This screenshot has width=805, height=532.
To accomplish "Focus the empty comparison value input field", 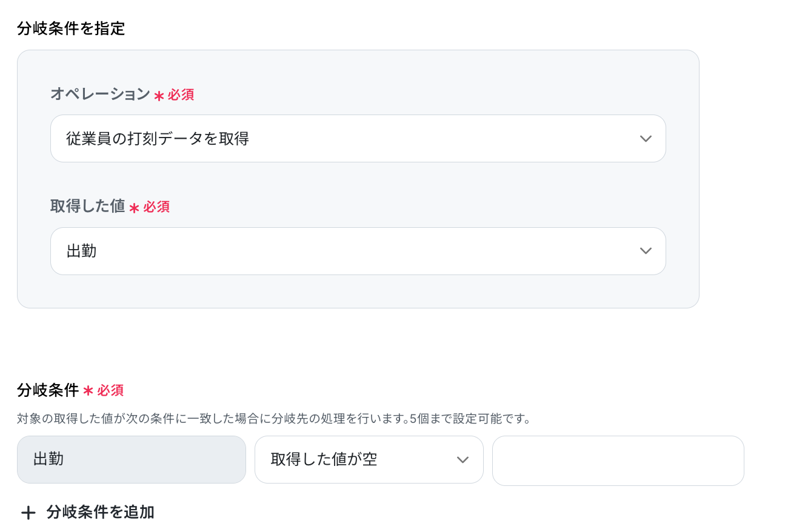I will (x=618, y=461).
